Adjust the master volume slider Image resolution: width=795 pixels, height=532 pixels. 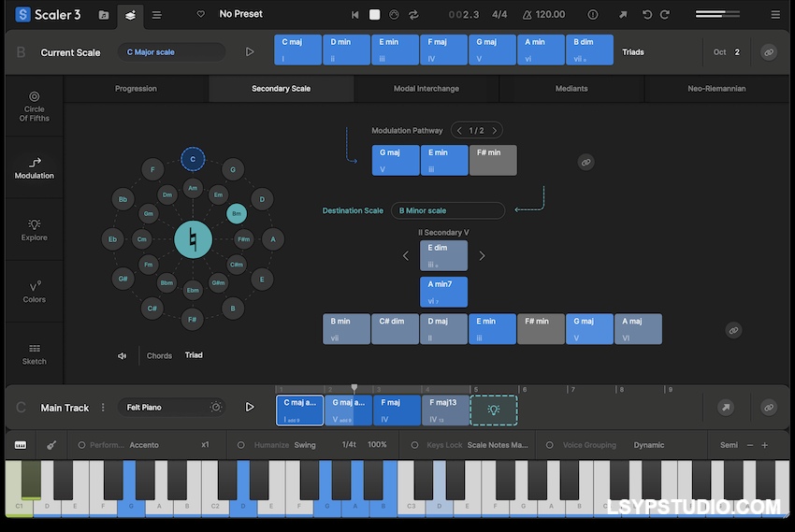(717, 14)
